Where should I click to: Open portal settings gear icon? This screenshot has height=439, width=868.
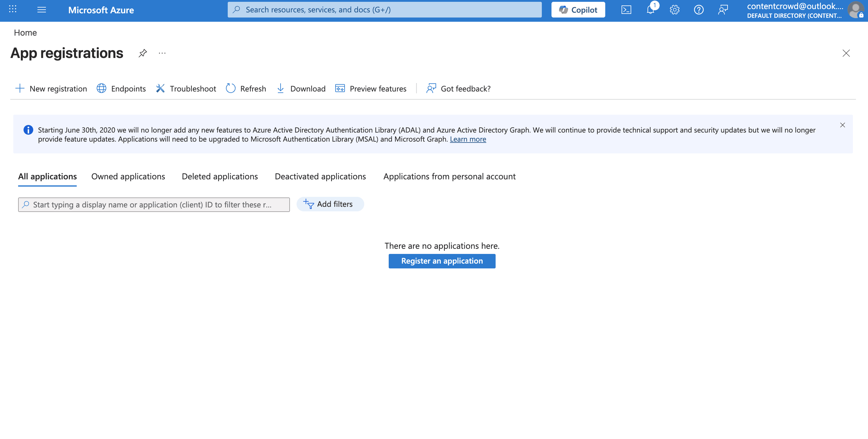click(675, 10)
